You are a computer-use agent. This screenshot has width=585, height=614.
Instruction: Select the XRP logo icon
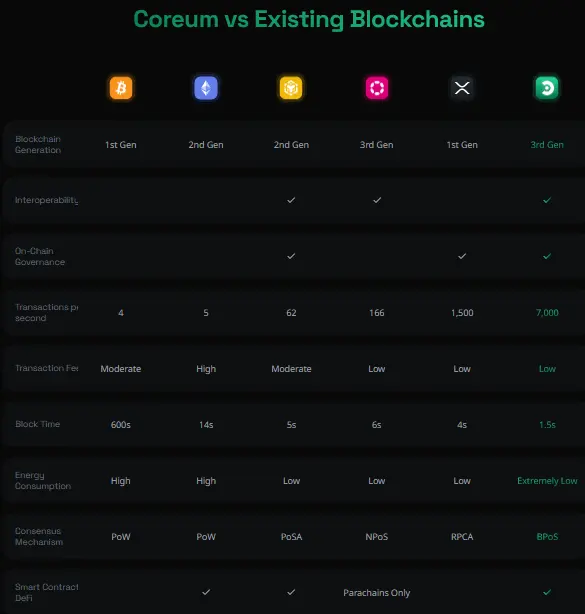point(462,88)
